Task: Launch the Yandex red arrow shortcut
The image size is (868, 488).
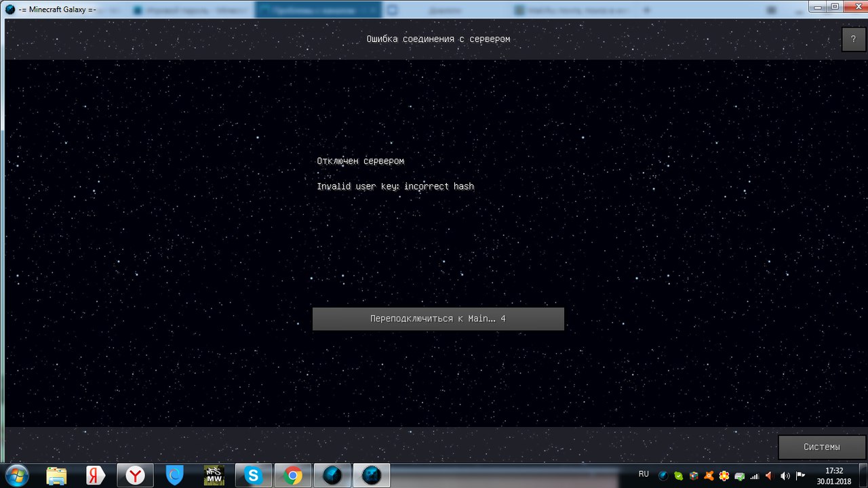Action: pos(96,476)
